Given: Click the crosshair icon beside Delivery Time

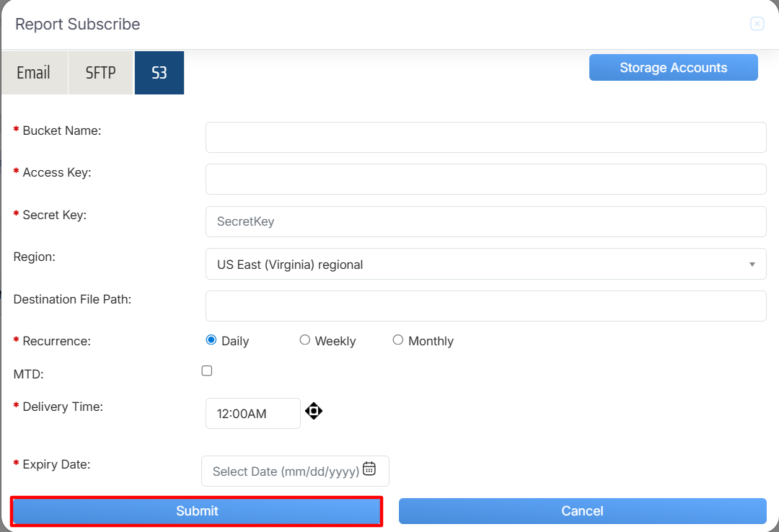Looking at the screenshot, I should (x=314, y=412).
